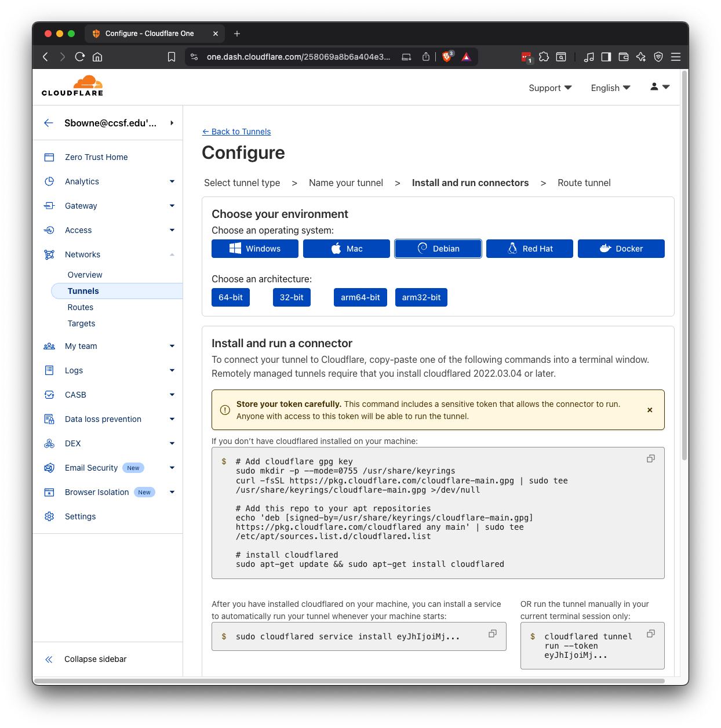Click the Cloudflare logo
The image size is (721, 728).
click(72, 86)
